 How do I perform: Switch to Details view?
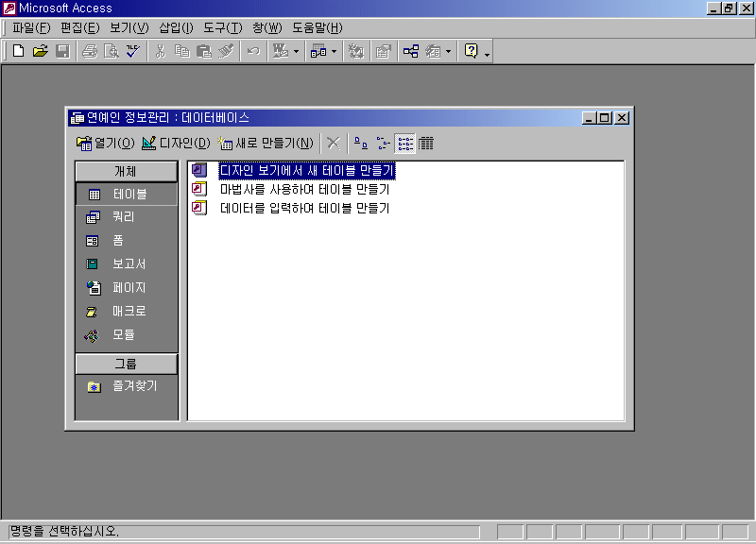(x=426, y=144)
